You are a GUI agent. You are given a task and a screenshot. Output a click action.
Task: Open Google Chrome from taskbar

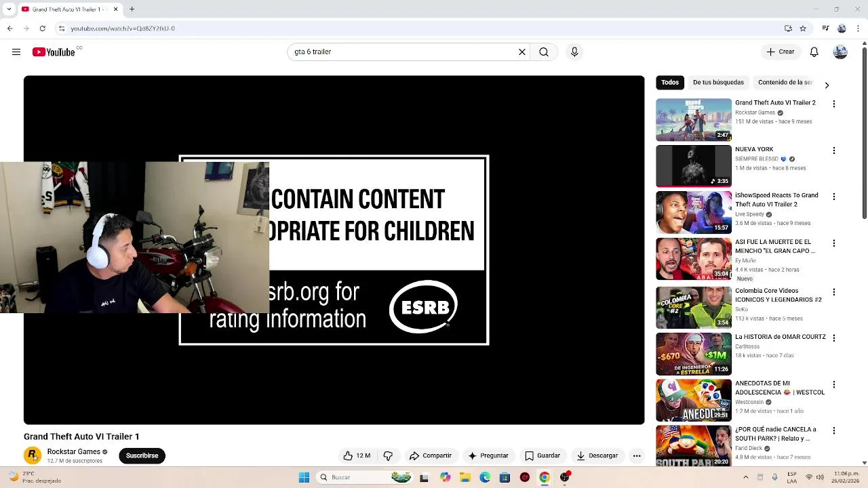click(x=544, y=477)
